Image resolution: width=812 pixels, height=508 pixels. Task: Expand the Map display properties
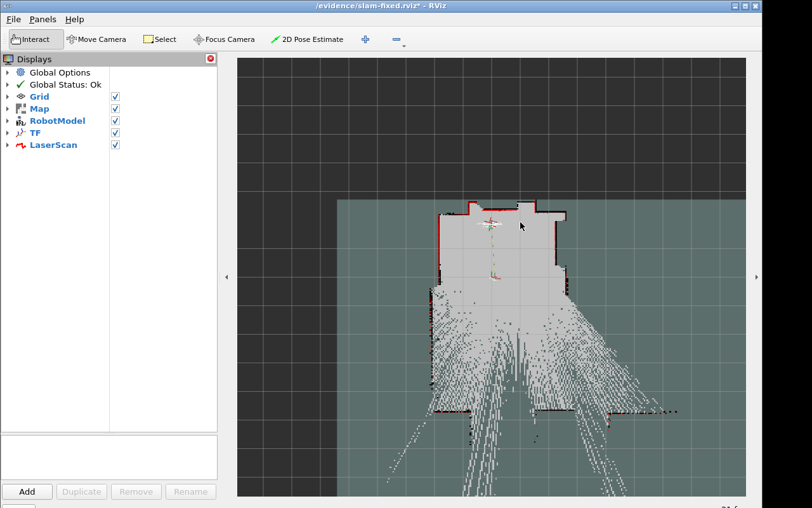8,109
